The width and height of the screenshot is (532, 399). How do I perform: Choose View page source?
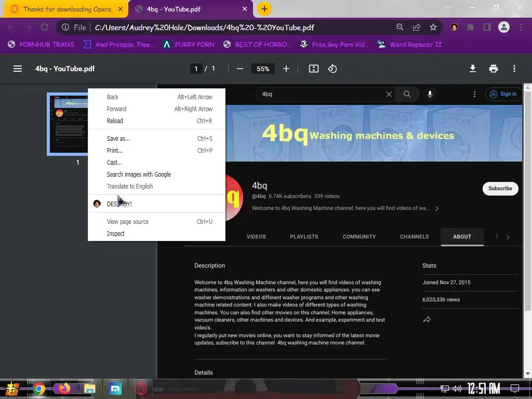click(156, 221)
